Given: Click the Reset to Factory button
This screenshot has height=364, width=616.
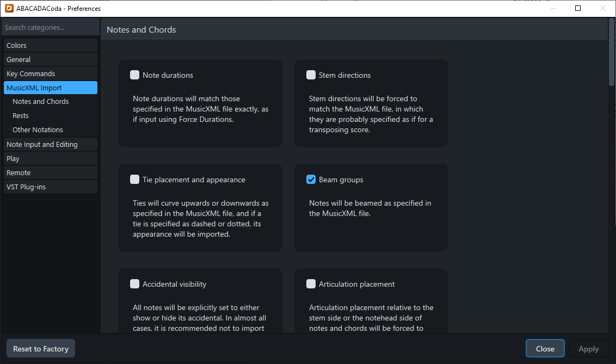Looking at the screenshot, I should tap(40, 348).
